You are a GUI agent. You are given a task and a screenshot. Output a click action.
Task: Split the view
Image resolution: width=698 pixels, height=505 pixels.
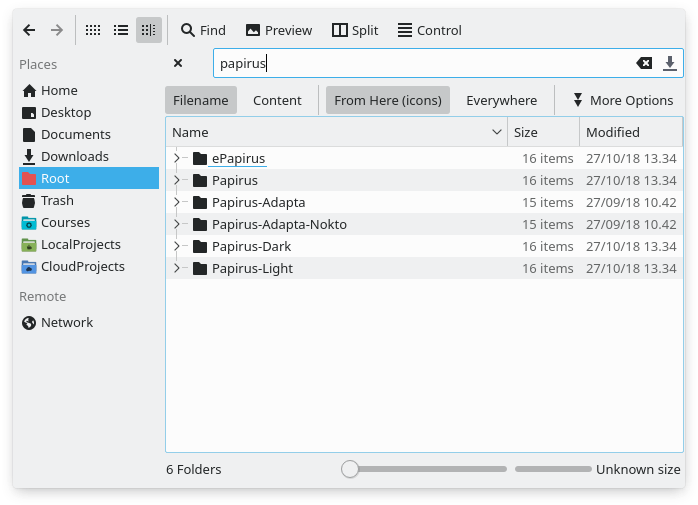(x=355, y=30)
